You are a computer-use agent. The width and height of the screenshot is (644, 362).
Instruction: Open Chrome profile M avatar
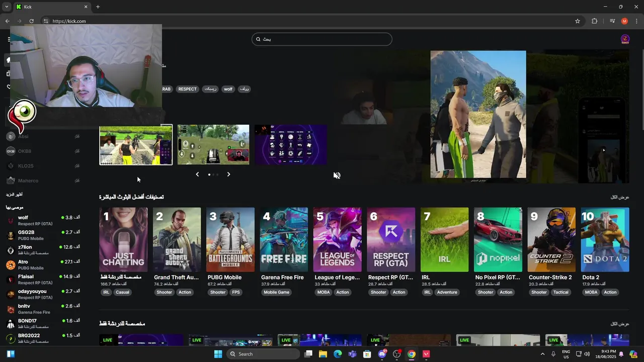624,21
